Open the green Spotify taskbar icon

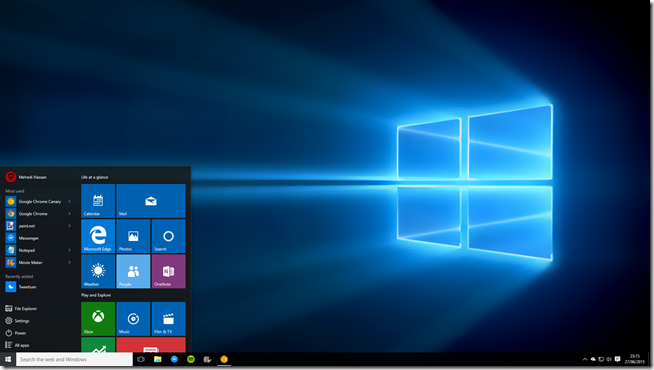pos(191,359)
